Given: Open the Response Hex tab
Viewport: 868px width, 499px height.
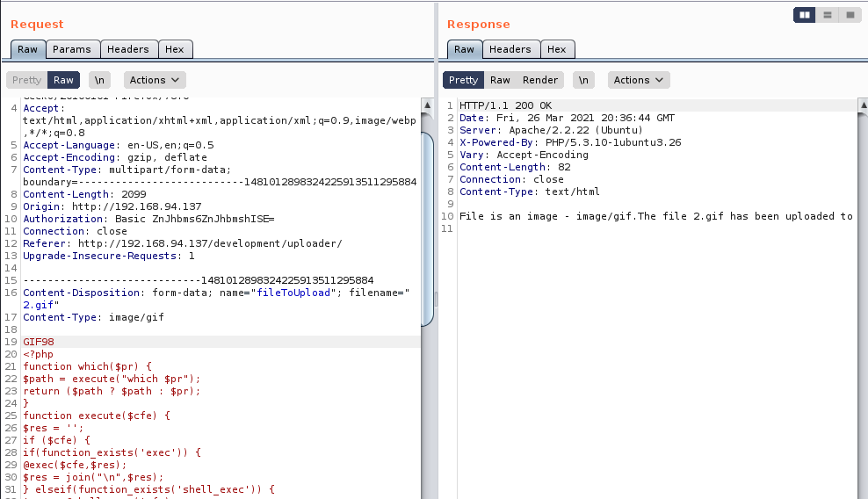Looking at the screenshot, I should click(556, 49).
